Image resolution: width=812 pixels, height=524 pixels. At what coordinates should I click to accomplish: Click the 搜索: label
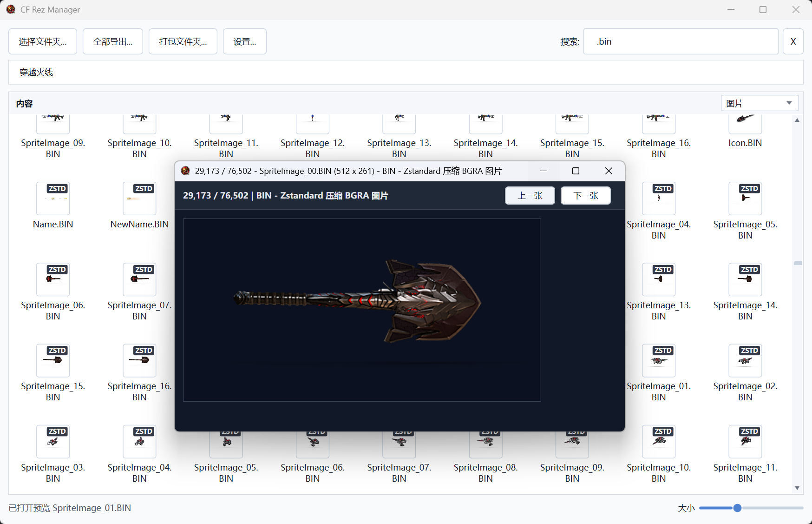coord(570,41)
